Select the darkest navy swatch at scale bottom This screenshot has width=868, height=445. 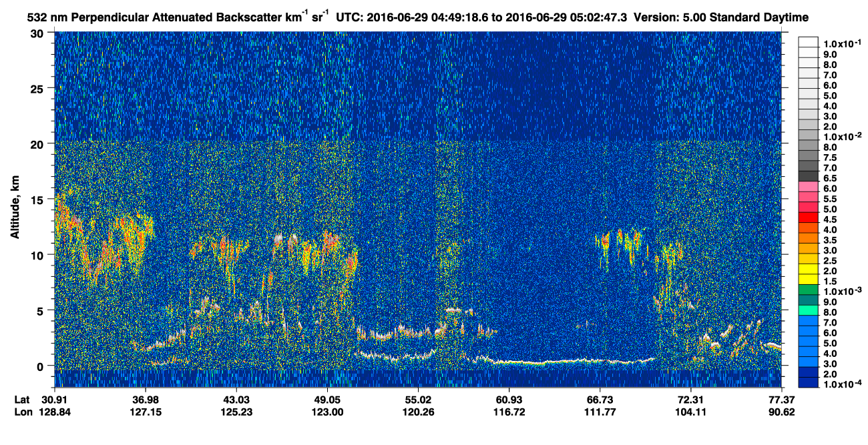(808, 382)
